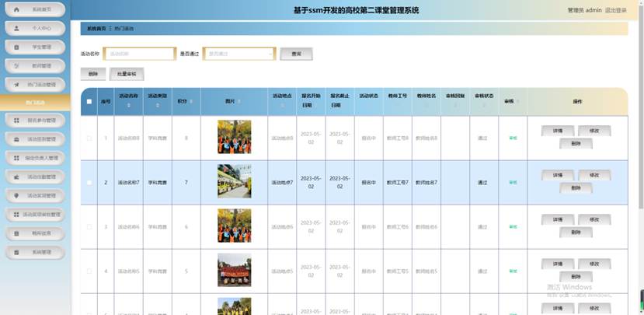This screenshot has width=644, height=315.
Task: Click the grid icon beside 指定负责人管理
Action: coord(16,158)
